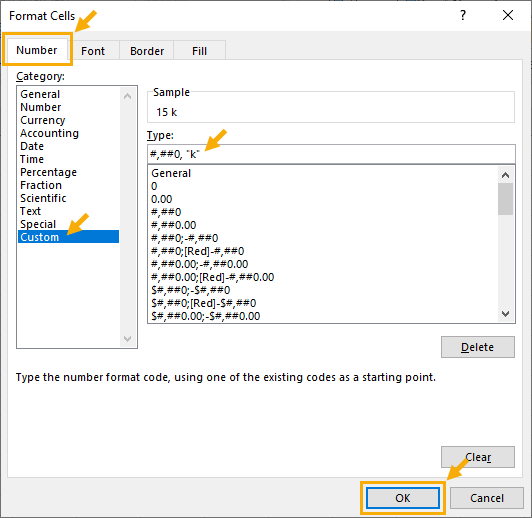Switch to the Font tab
Screen dimensions: 532x518
click(x=93, y=51)
